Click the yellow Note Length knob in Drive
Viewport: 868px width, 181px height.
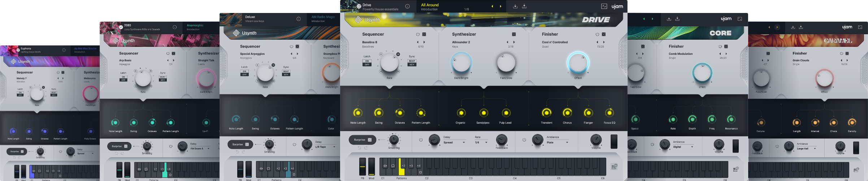coord(358,113)
